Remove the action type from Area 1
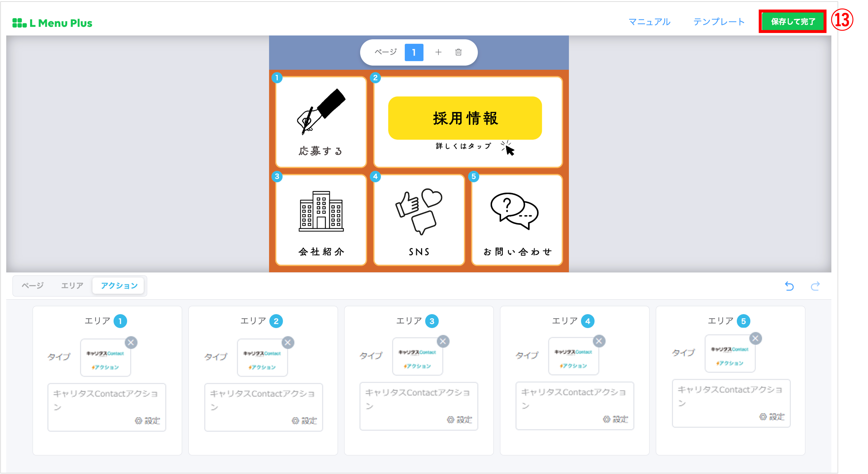The width and height of the screenshot is (868, 474). pyautogui.click(x=131, y=343)
